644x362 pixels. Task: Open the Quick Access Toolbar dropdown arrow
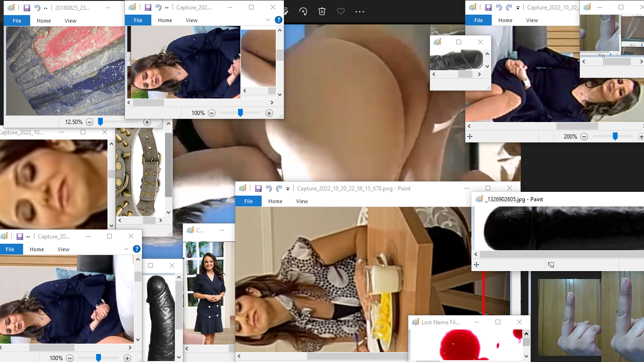(288, 189)
